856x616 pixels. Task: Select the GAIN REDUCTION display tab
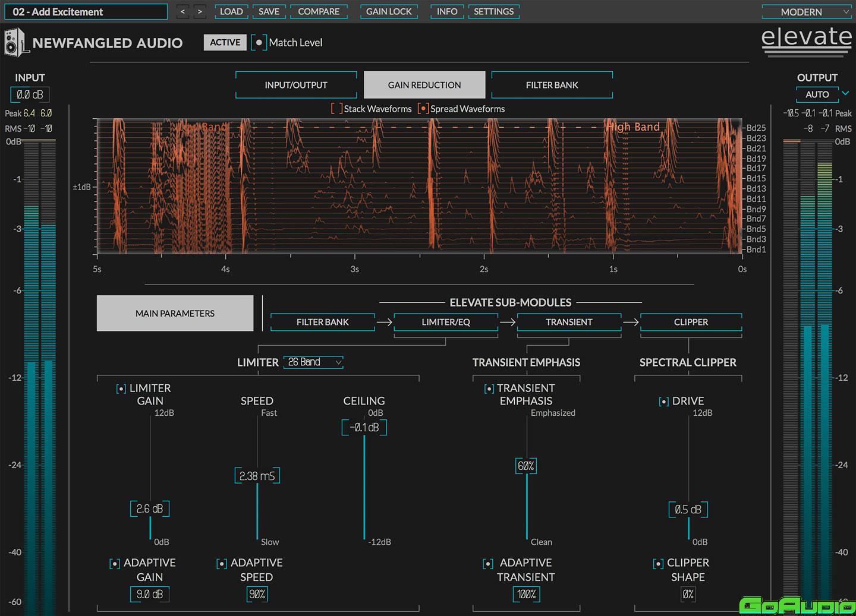pyautogui.click(x=424, y=85)
